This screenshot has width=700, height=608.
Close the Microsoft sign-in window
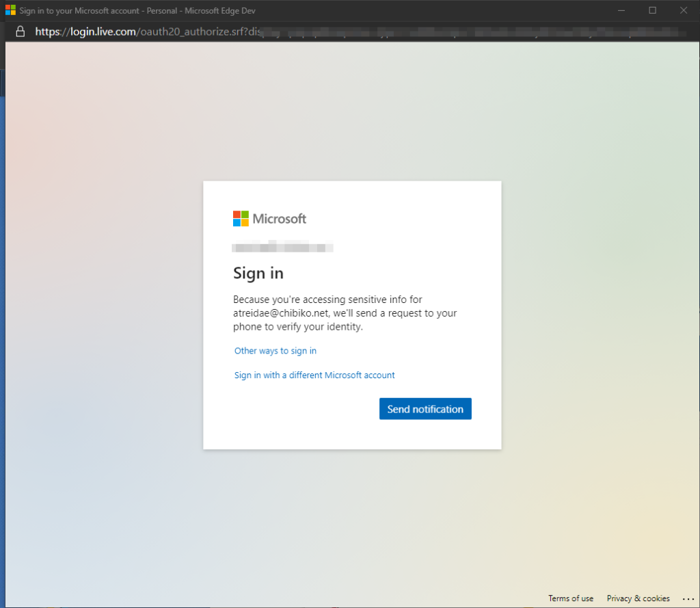tap(684, 10)
